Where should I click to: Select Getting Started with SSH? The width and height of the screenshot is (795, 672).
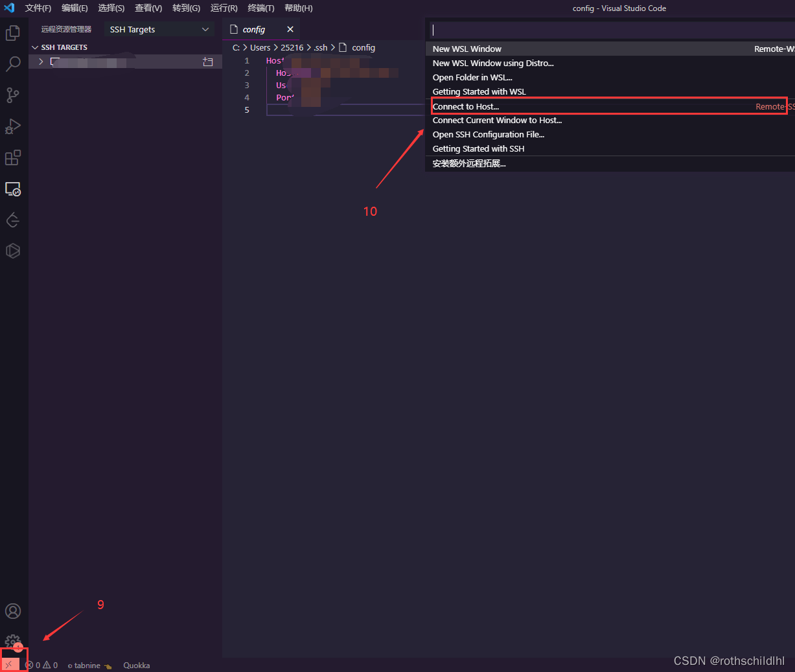coord(610,148)
